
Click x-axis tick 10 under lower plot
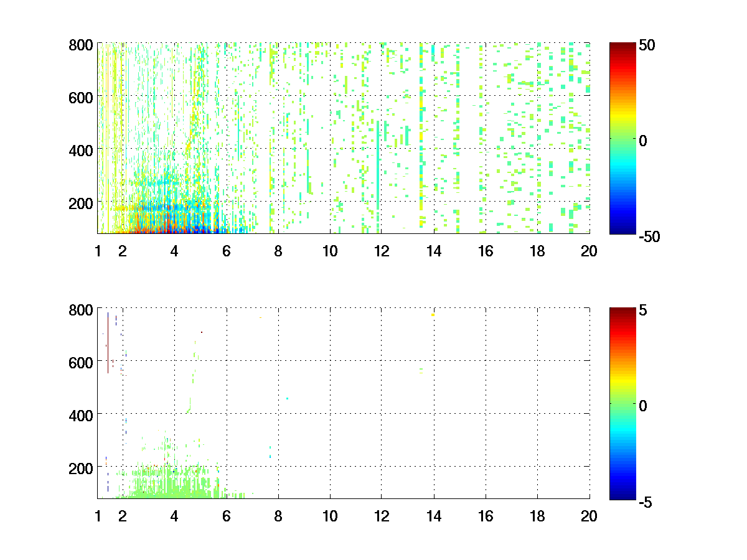coord(330,516)
